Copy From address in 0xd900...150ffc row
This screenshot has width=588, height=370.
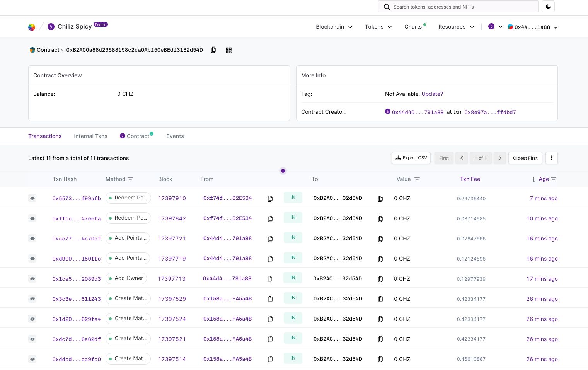[270, 259]
